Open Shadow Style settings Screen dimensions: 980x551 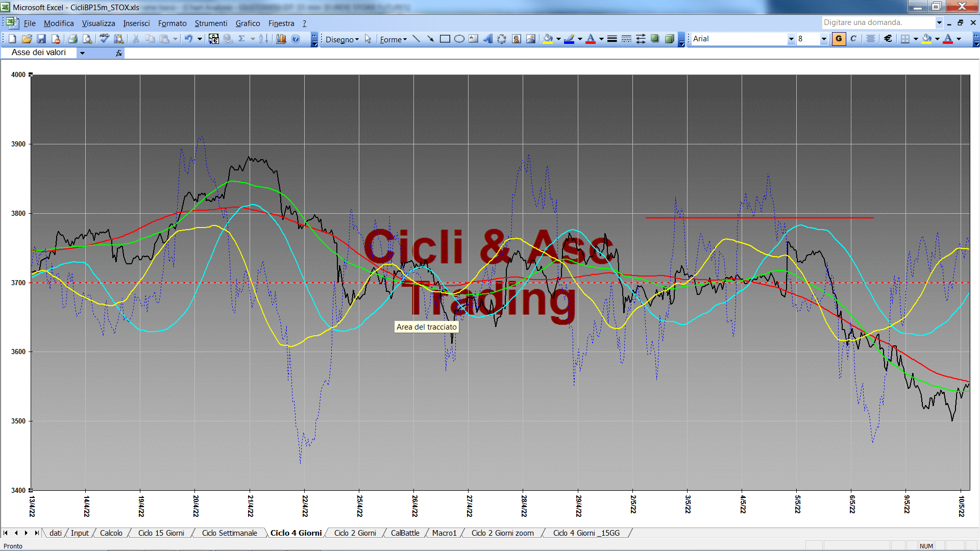click(655, 39)
